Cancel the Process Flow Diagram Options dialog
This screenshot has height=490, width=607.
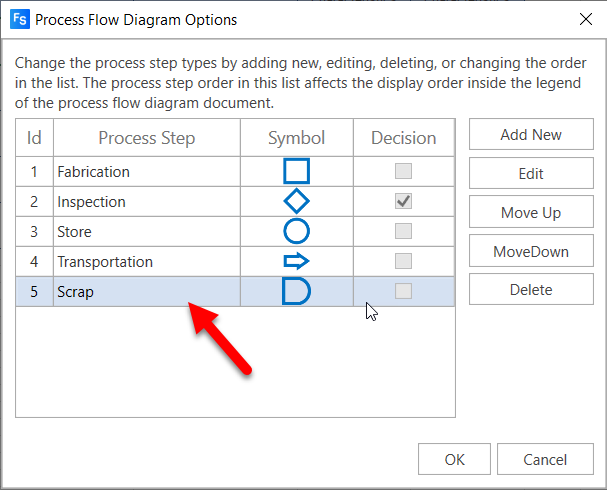click(545, 460)
